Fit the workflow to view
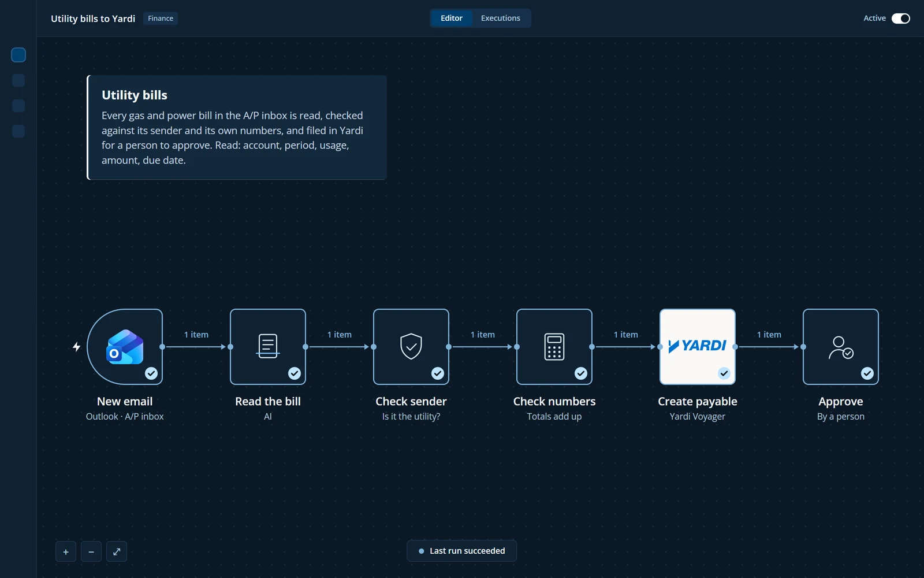924x578 pixels. click(117, 551)
